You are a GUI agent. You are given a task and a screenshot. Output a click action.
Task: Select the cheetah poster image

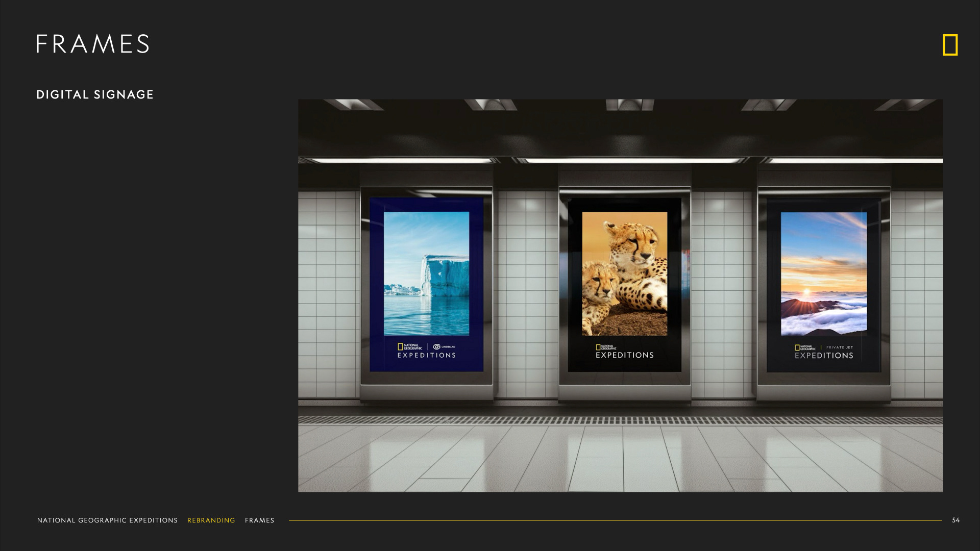point(624,273)
